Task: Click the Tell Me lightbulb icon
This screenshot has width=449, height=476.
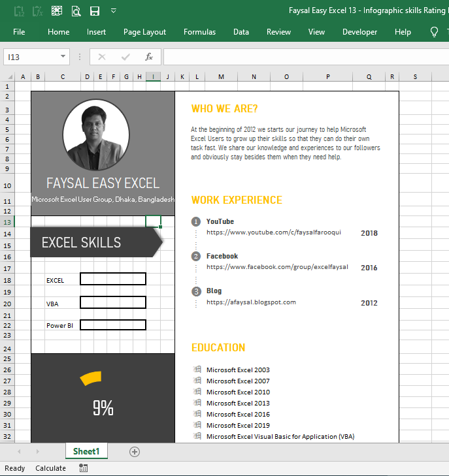Action: click(x=434, y=32)
